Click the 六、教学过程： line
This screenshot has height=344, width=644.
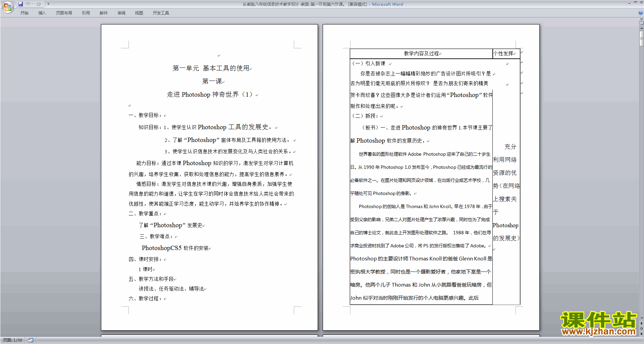pos(145,298)
